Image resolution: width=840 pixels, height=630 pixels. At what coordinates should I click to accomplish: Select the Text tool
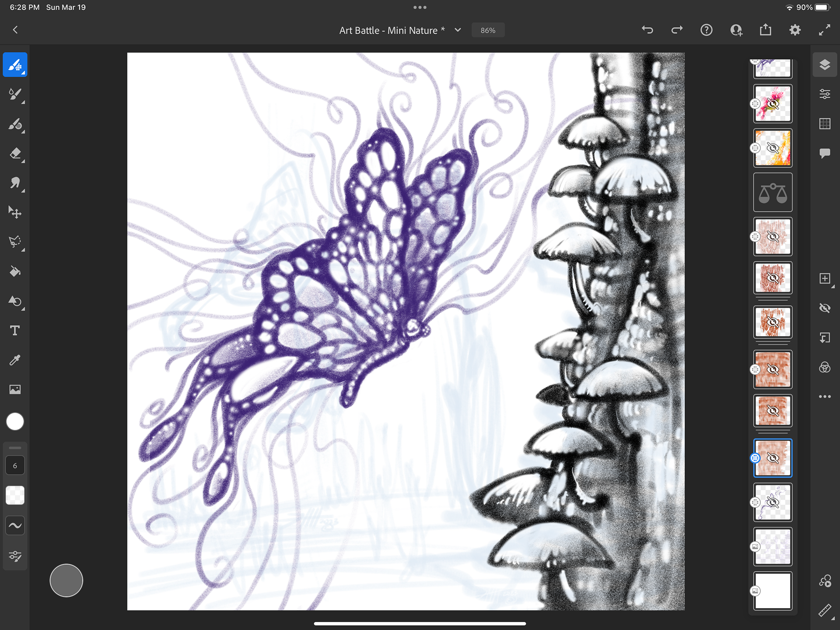pyautogui.click(x=15, y=331)
